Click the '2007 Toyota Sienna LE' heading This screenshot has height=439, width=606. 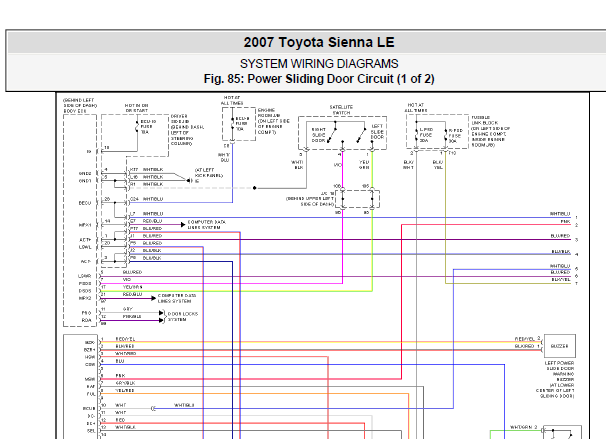point(319,42)
